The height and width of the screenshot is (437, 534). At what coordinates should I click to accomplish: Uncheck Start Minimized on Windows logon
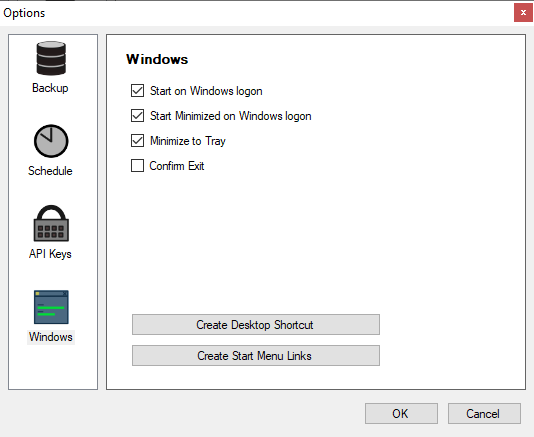(x=137, y=116)
